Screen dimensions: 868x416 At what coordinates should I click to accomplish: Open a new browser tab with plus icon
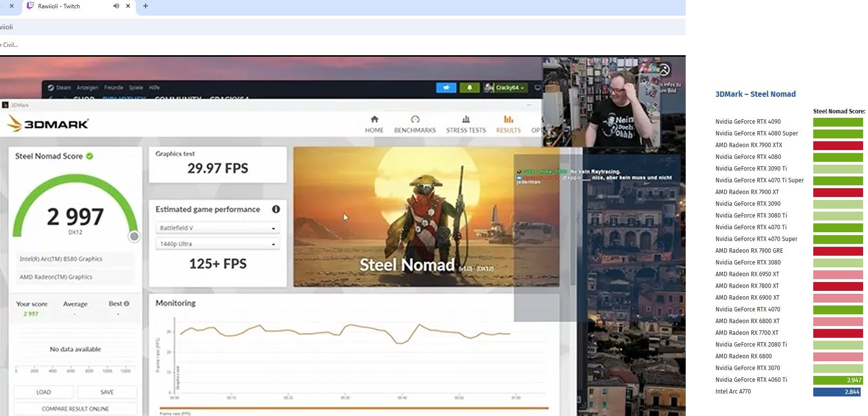(x=145, y=6)
